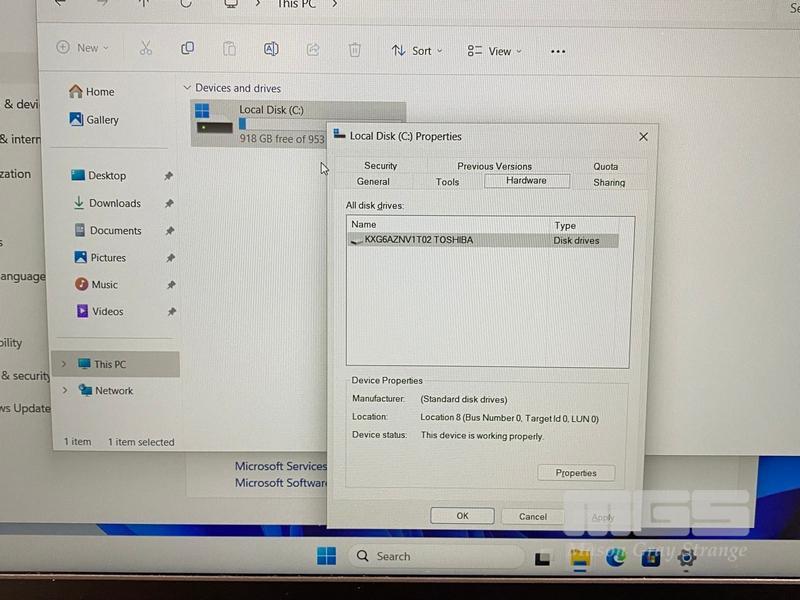Open Microsoft Store from taskbar
This screenshot has width=800, height=600.
click(651, 558)
